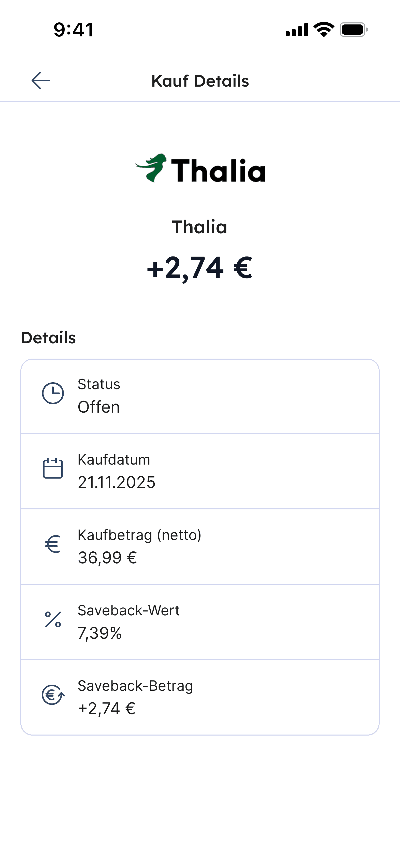Tap the battery icon in status bar
Viewport: 400px width, 868px height.
click(353, 30)
